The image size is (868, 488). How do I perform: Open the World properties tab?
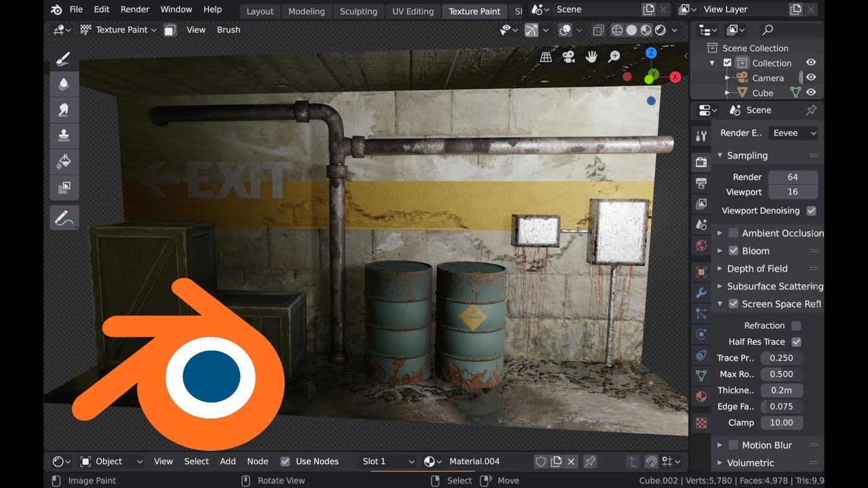click(701, 246)
